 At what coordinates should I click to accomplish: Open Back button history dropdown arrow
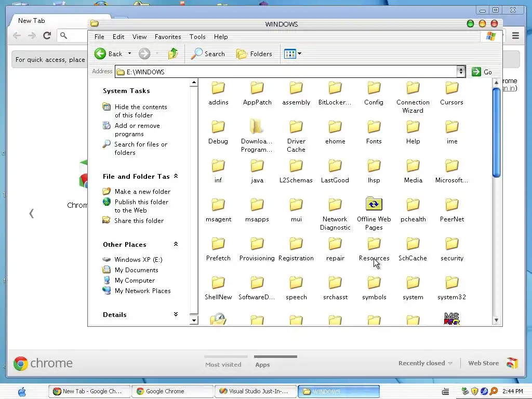(129, 54)
